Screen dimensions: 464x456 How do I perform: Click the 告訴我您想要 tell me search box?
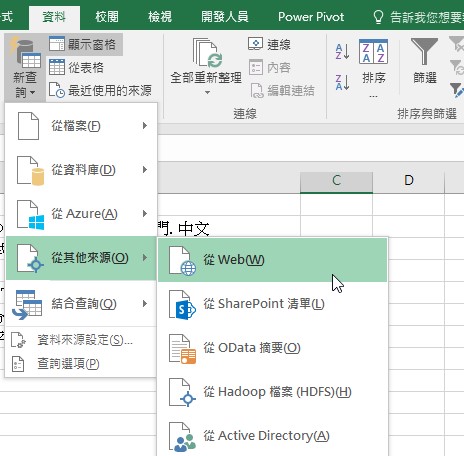point(426,17)
